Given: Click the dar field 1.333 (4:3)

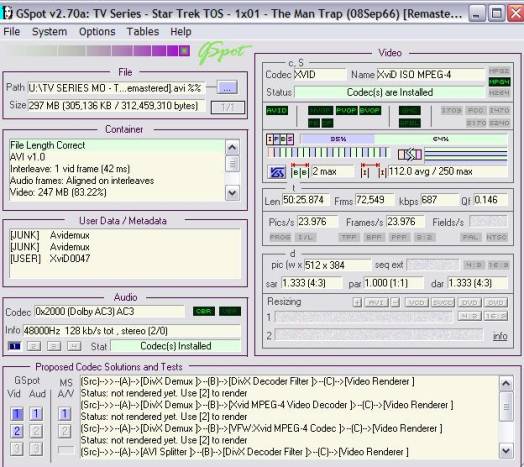Looking at the screenshot, I should click(478, 283).
